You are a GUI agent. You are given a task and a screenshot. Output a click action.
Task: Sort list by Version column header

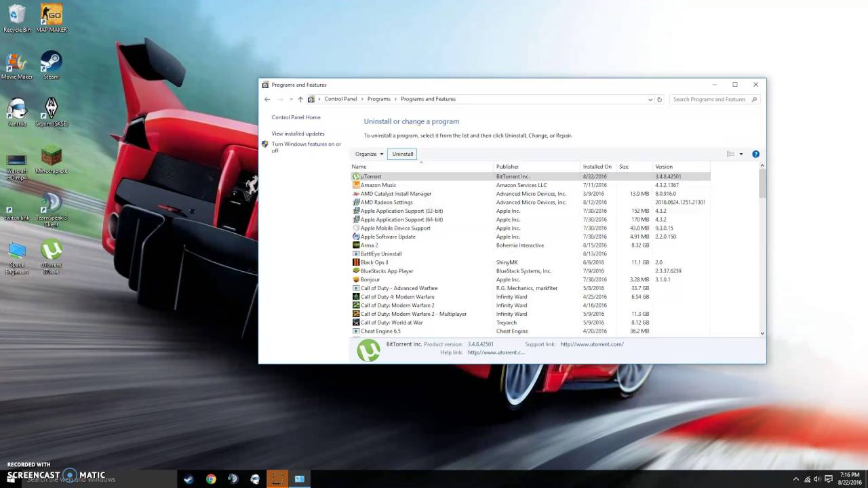point(681,167)
